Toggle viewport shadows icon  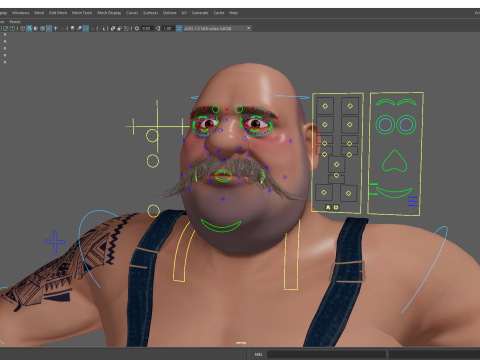(62, 28)
